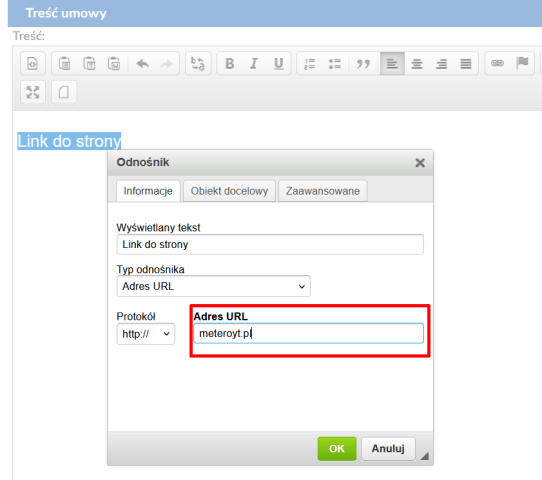Image resolution: width=542 pixels, height=480 pixels.
Task: Click the Source code icon in toolbar
Action: tap(32, 64)
